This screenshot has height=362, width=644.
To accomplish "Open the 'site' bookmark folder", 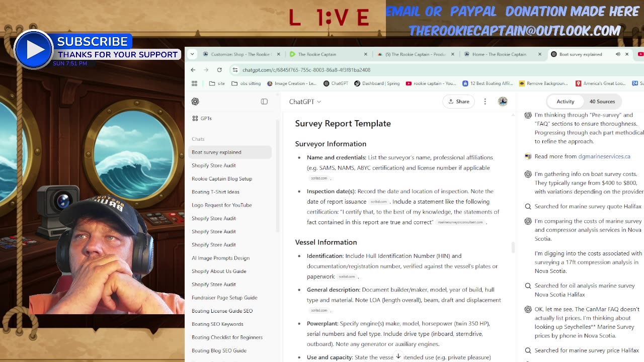I will 217,83.
